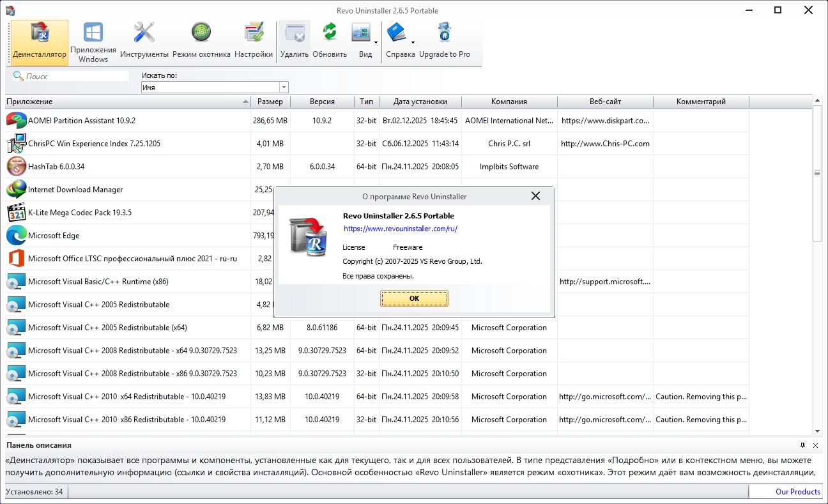Select the AOMEI Partition Assistant program icon

click(16, 120)
